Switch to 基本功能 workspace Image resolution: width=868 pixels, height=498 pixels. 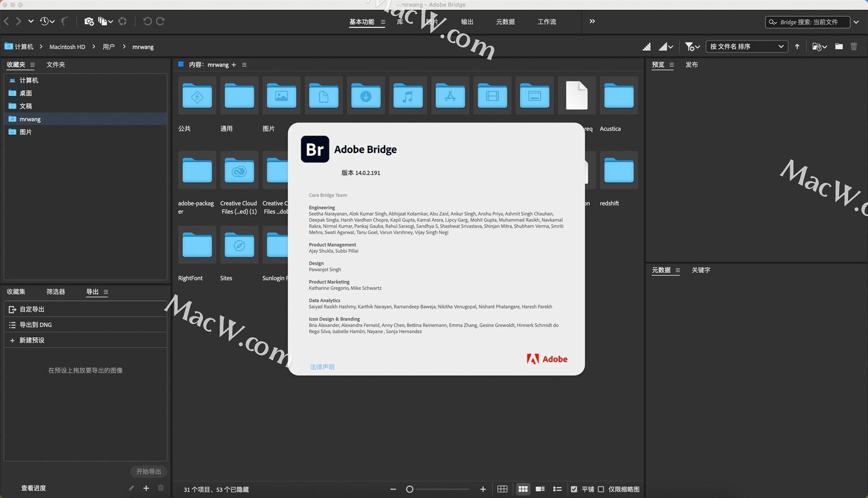362,22
